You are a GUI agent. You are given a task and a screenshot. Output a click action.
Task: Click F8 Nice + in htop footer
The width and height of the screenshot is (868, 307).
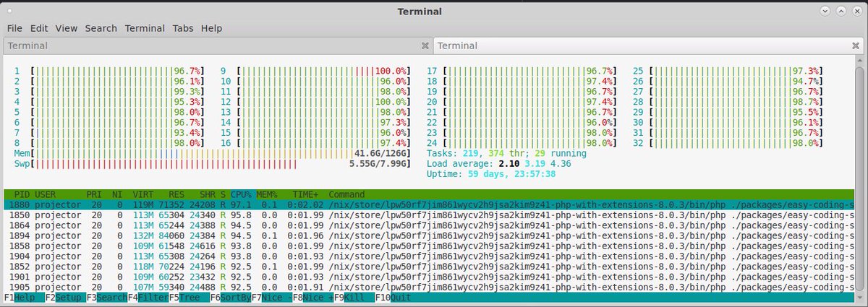312,298
